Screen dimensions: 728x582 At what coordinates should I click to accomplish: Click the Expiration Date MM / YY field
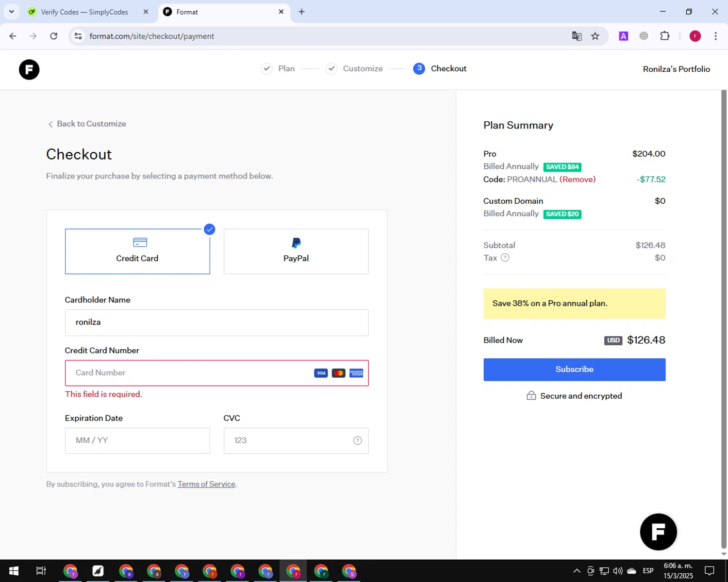tap(137, 440)
